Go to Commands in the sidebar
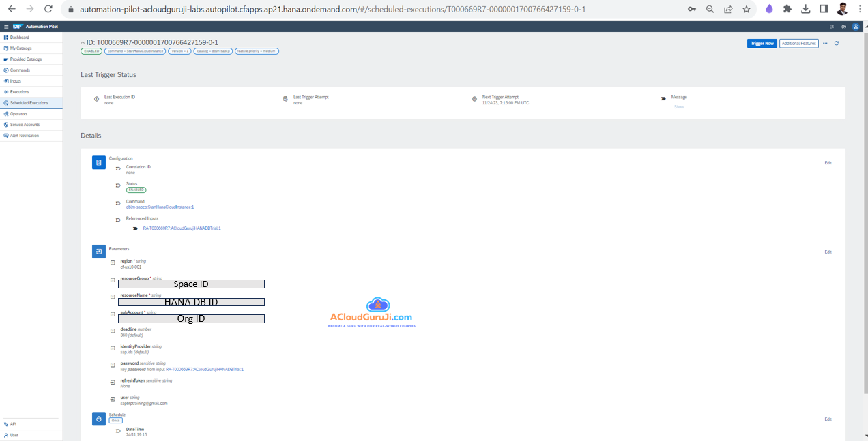The image size is (868, 448). pos(20,70)
